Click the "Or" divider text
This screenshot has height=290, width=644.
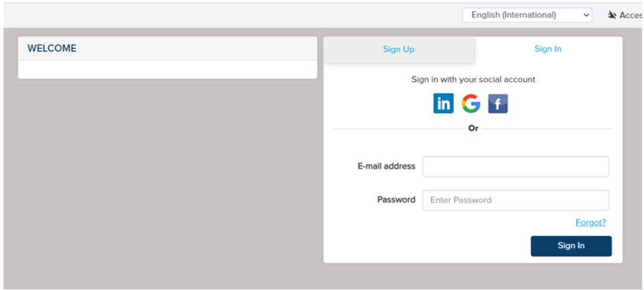click(x=473, y=129)
